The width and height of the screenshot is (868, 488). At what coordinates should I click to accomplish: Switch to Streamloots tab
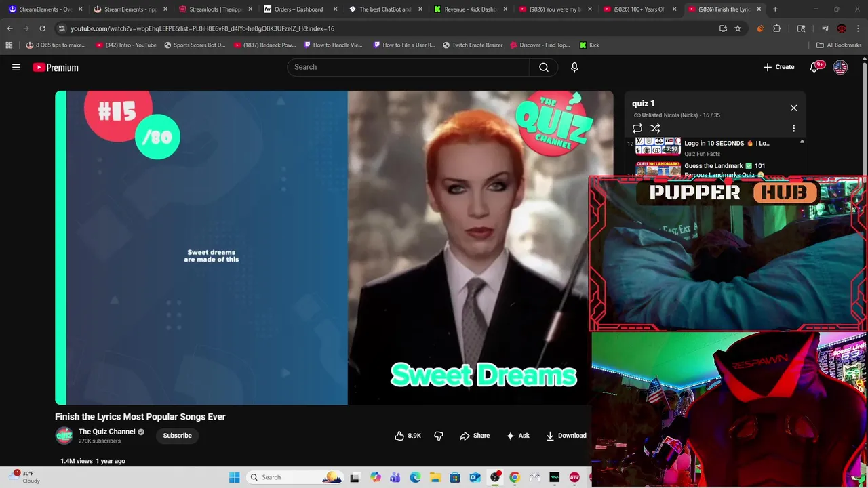(215, 9)
